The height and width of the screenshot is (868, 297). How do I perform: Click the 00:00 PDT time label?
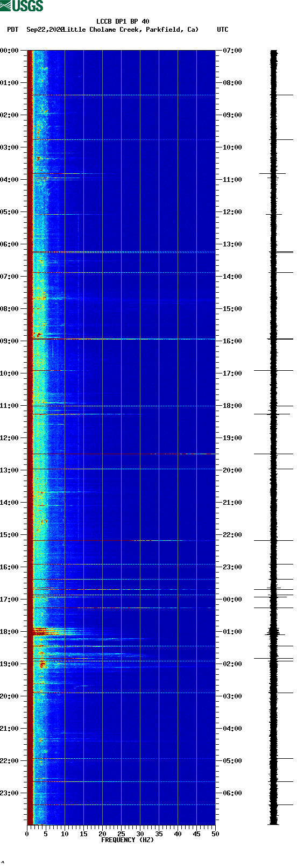(x=9, y=51)
